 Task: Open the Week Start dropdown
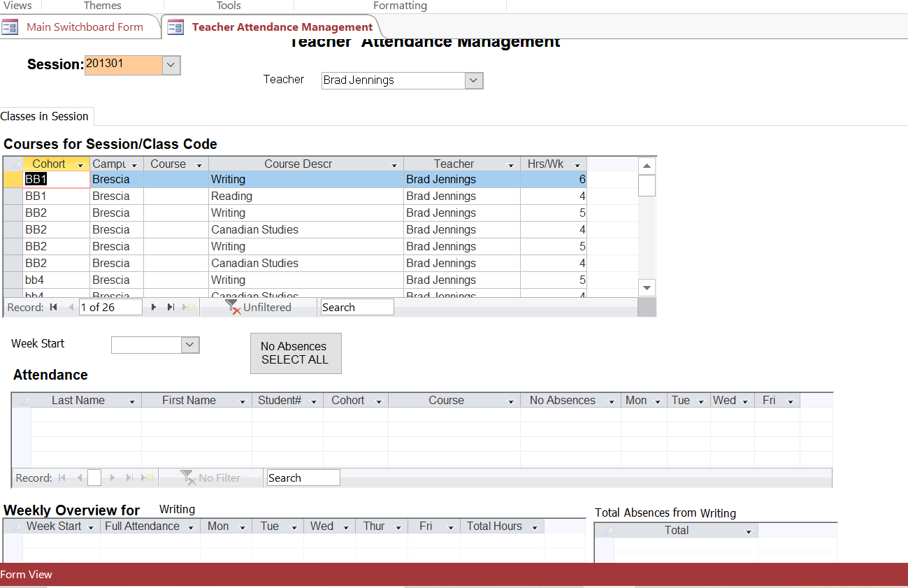point(190,345)
